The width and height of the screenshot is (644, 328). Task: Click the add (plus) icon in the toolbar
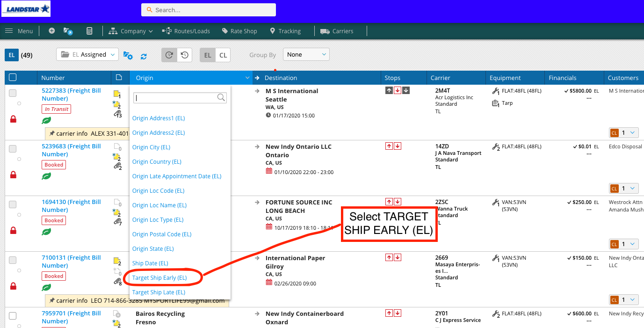tap(51, 31)
